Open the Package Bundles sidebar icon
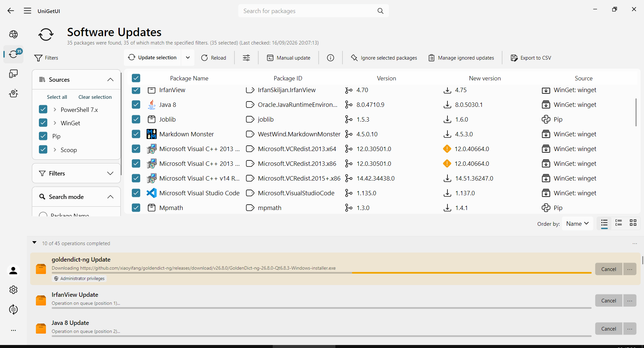The width and height of the screenshot is (644, 348). point(13,93)
